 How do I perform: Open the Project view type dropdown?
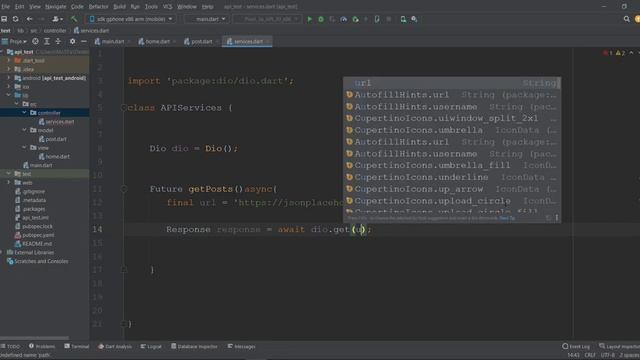point(15,41)
